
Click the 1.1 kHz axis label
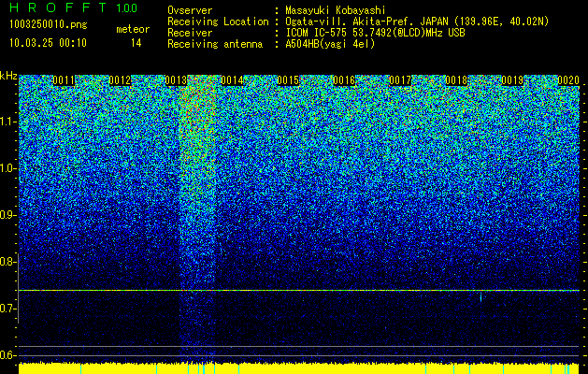(x=8, y=122)
